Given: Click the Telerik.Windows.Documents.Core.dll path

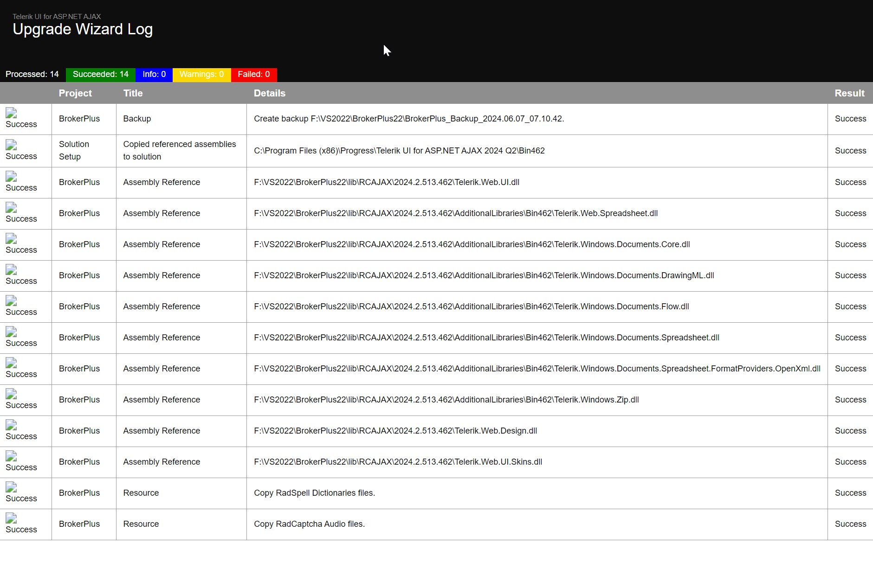Looking at the screenshot, I should coord(472,244).
